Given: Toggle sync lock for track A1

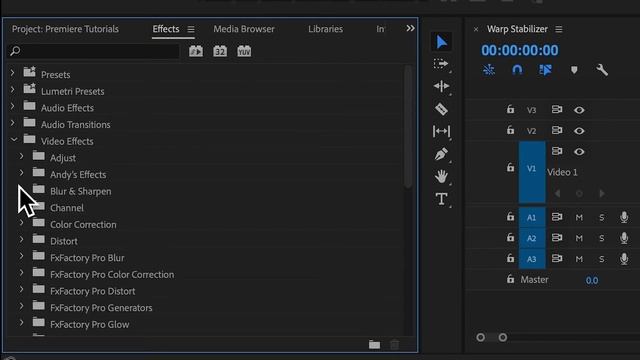Looking at the screenshot, I should point(557,217).
